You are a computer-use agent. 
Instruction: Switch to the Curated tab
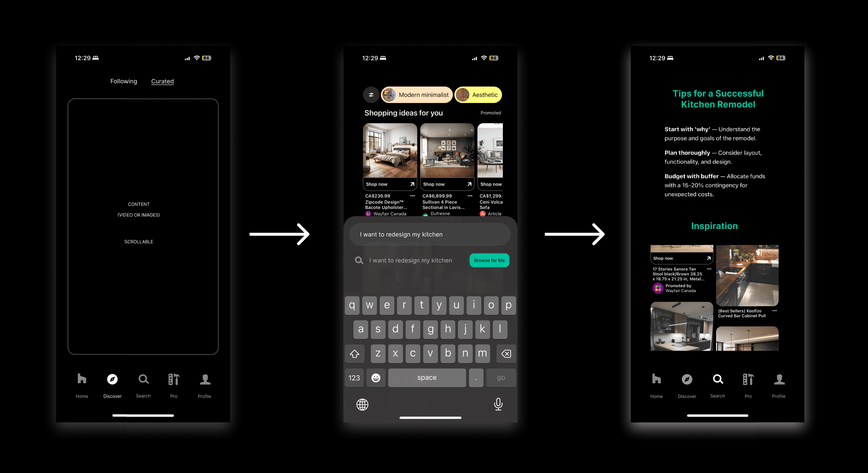click(162, 81)
